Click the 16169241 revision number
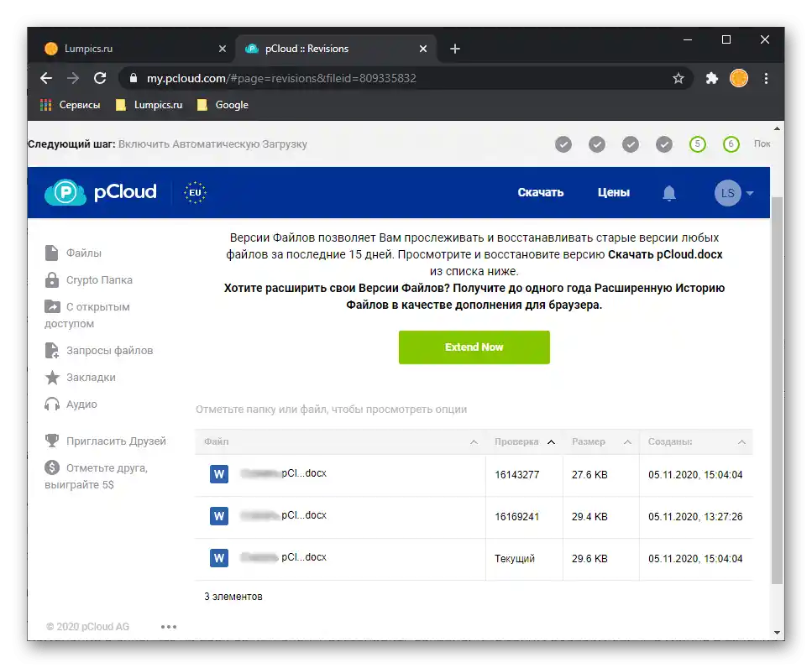812x668 pixels. click(516, 517)
